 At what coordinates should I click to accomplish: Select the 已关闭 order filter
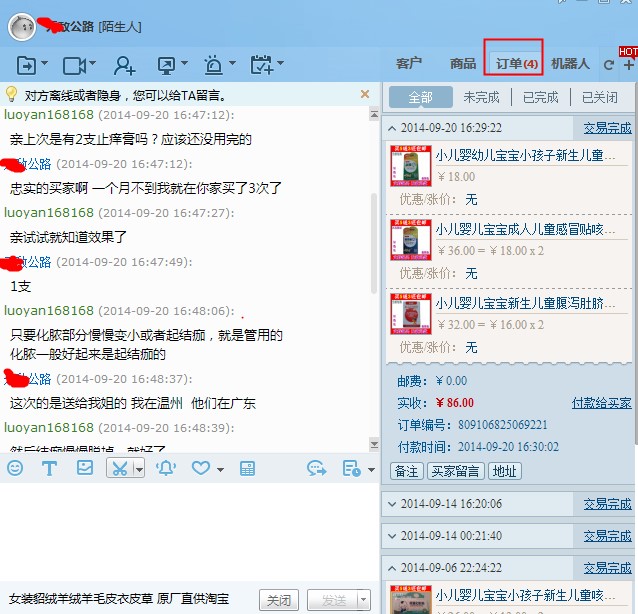coord(600,97)
